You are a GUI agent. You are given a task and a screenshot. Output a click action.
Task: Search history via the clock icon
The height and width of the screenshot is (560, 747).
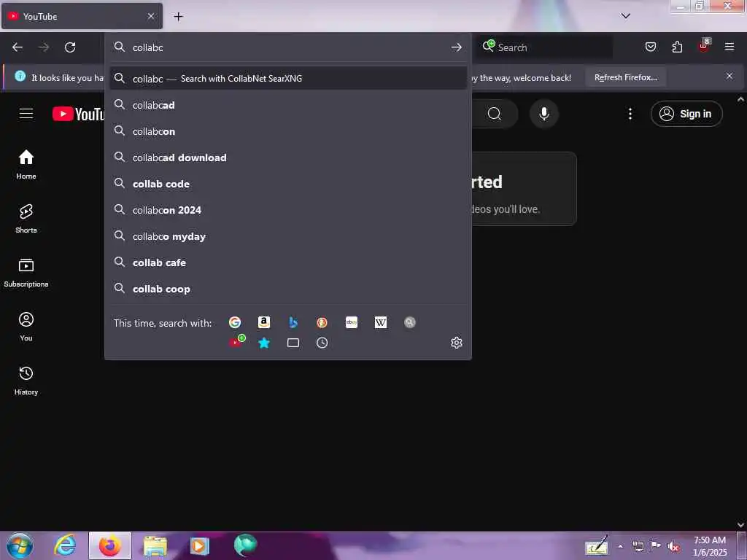coord(322,343)
